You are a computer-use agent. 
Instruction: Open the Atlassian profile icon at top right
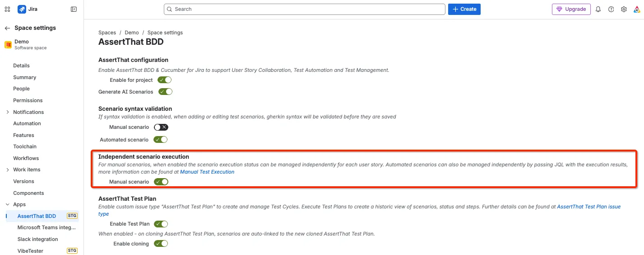coord(636,9)
